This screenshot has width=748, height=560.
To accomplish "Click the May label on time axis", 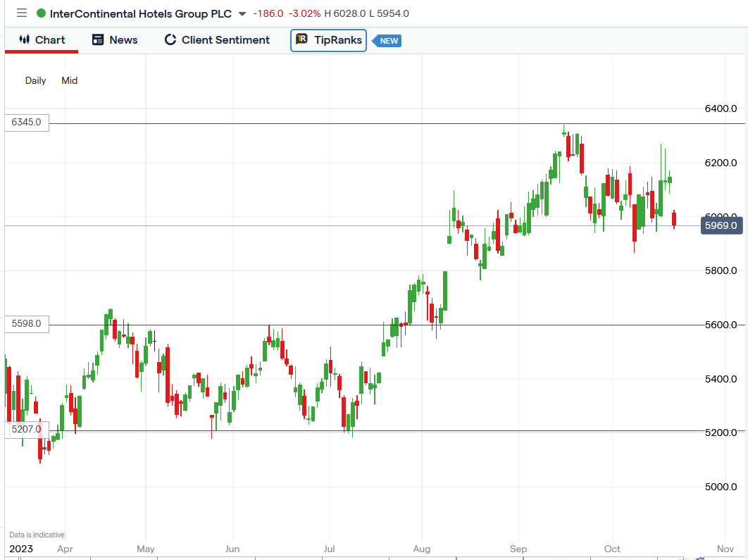I will [x=146, y=549].
